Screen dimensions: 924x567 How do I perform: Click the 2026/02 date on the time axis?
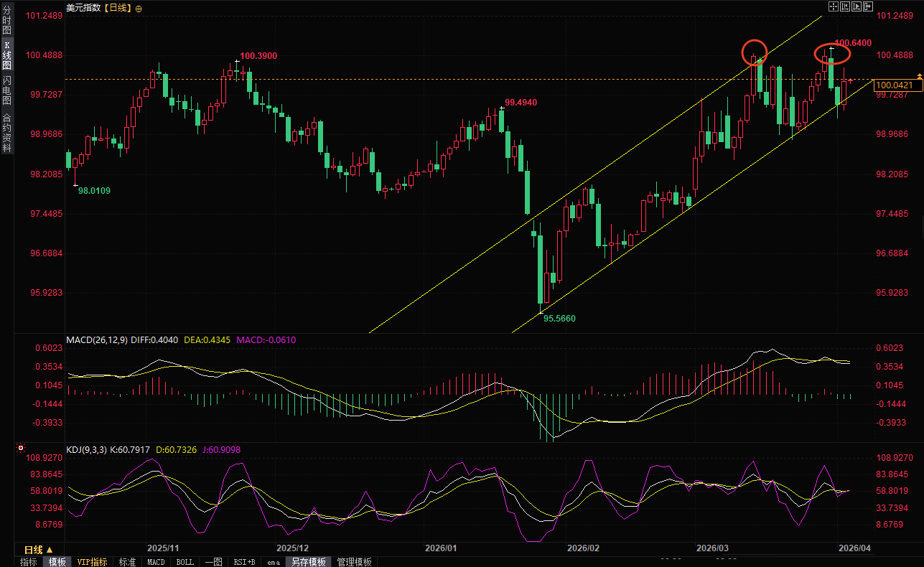[582, 548]
